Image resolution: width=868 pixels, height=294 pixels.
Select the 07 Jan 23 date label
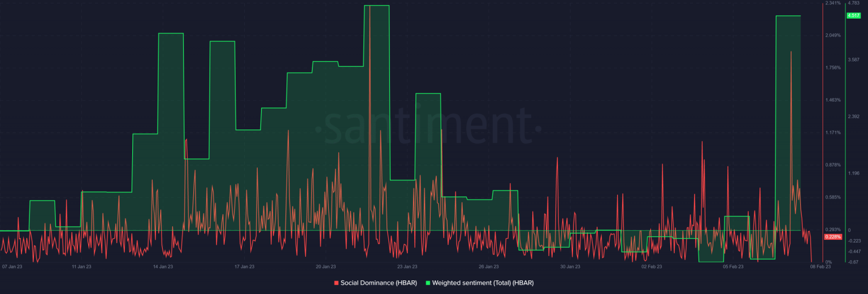click(x=12, y=266)
